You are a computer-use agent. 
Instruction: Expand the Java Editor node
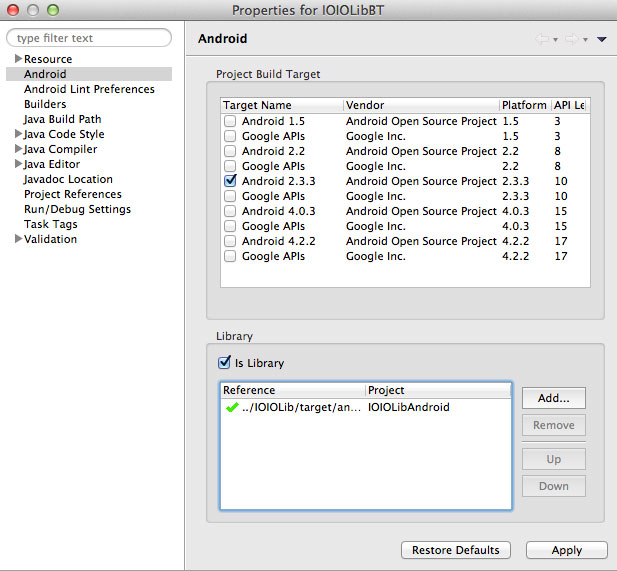[18, 163]
